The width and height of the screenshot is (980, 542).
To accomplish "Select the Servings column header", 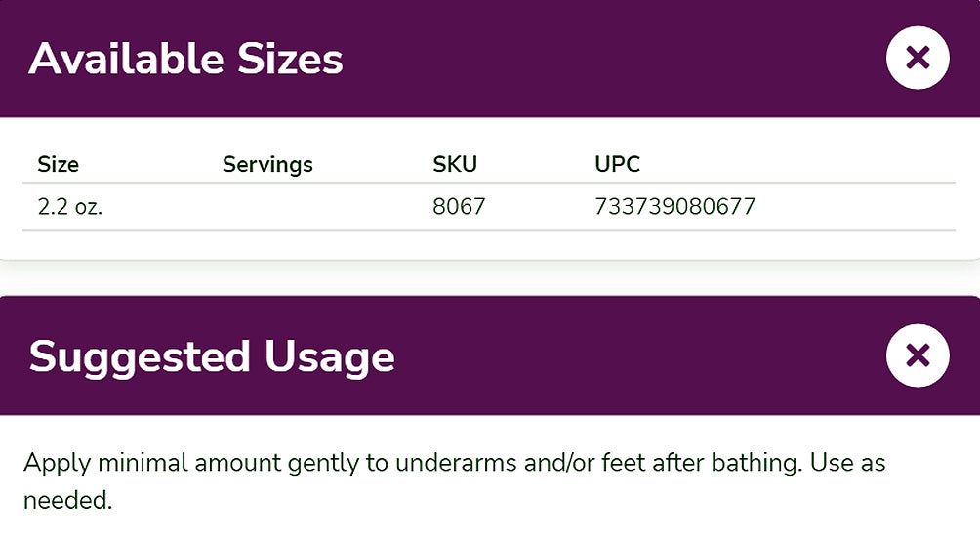I will click(267, 164).
